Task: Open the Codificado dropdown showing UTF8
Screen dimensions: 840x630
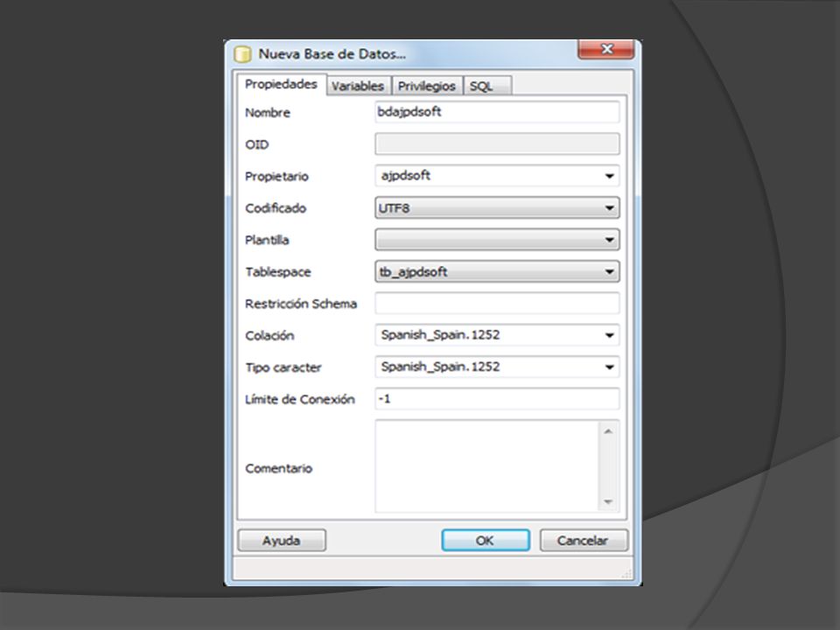Action: tap(497, 208)
